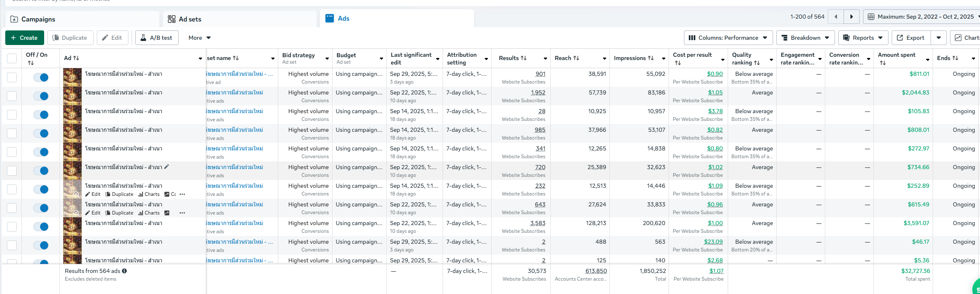The height and width of the screenshot is (294, 980).
Task: Click the sort arrows under Amount spent
Action: (883, 63)
